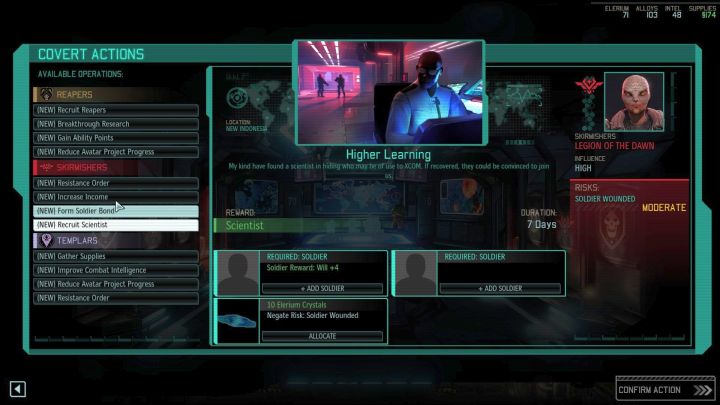Click the Reapers faction icon in operations list

(x=46, y=95)
